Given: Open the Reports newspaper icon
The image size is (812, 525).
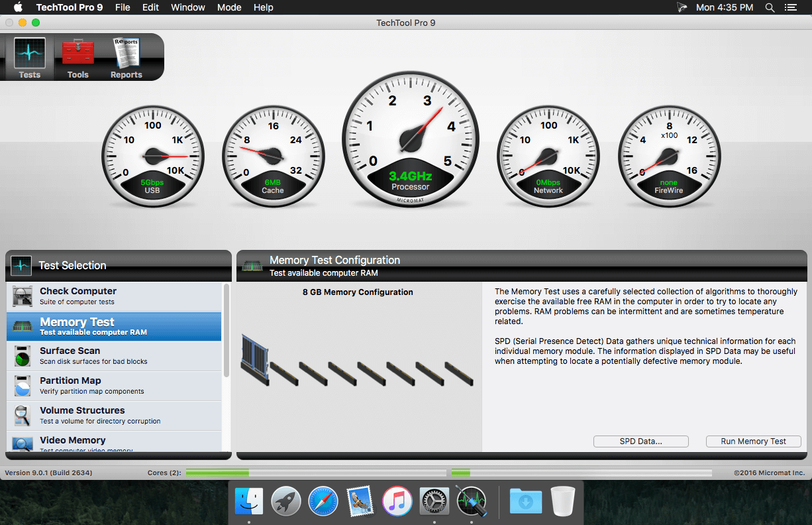Looking at the screenshot, I should click(x=126, y=53).
